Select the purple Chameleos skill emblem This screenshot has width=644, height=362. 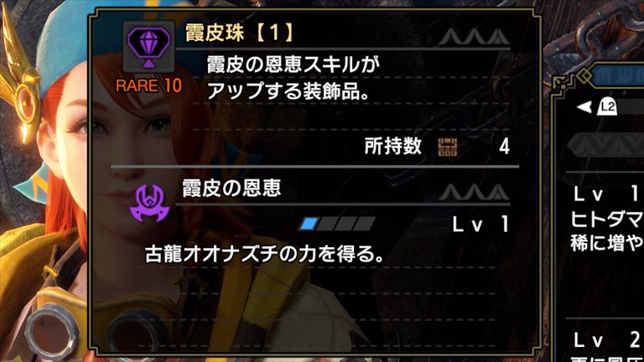click(x=149, y=203)
